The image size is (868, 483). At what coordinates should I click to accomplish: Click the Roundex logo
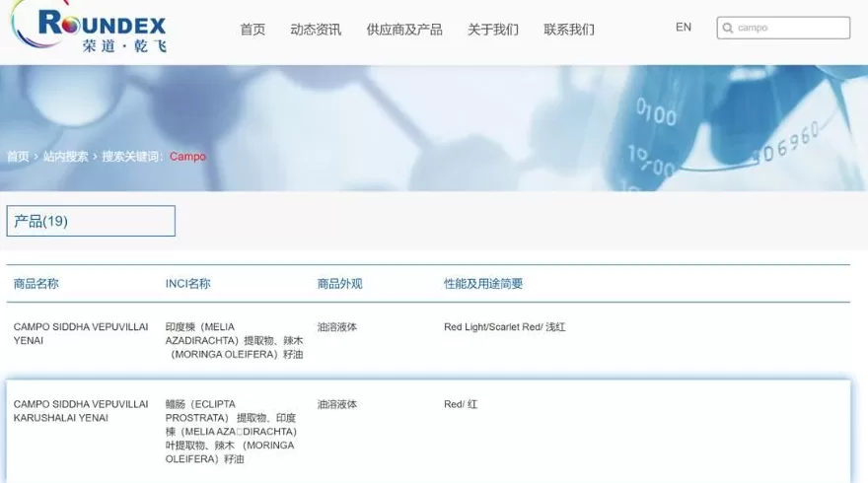pyautogui.click(x=90, y=28)
